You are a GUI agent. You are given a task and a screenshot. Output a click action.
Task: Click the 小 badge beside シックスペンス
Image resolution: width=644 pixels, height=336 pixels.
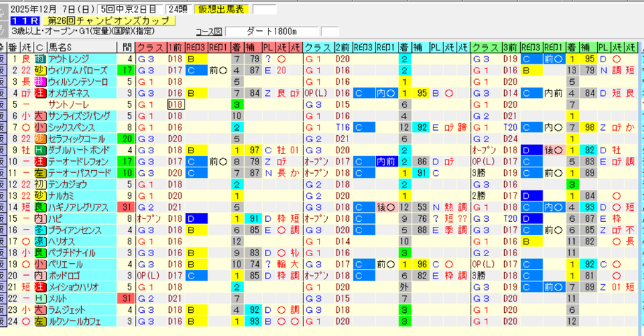coord(40,127)
